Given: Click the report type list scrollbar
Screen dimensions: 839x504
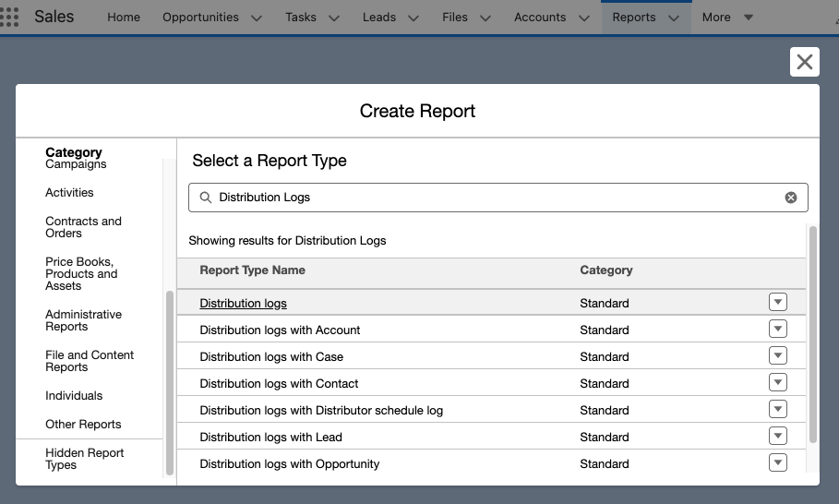Looking at the screenshot, I should tap(812, 332).
